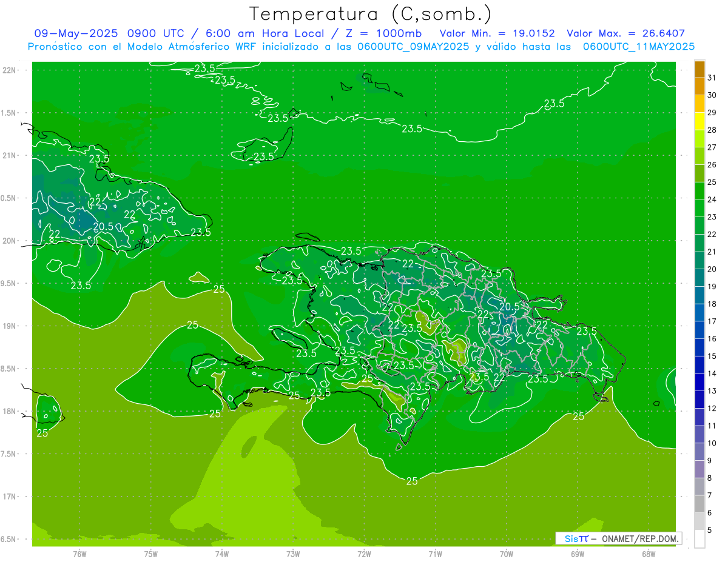Click the '19N' latitude axis label
The width and height of the screenshot is (728, 562).
pyautogui.click(x=10, y=326)
